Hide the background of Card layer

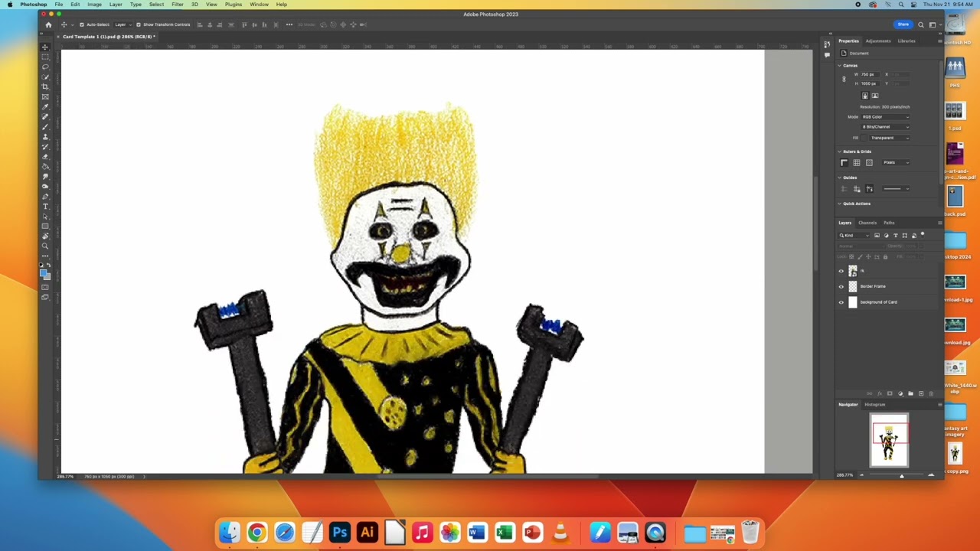pyautogui.click(x=841, y=302)
